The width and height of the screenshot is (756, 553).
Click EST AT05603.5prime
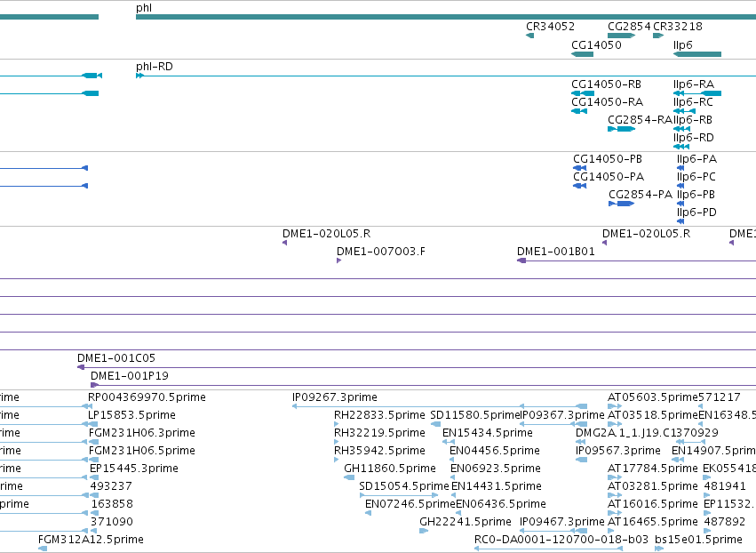coord(653,397)
